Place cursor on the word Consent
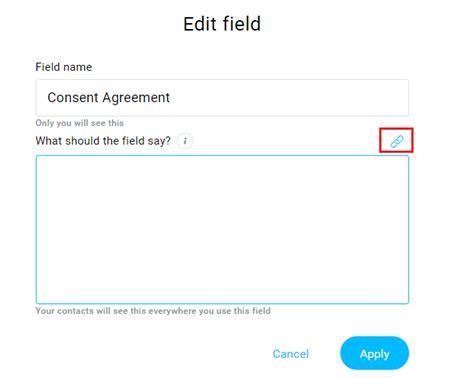The image size is (474, 378). pos(73,98)
